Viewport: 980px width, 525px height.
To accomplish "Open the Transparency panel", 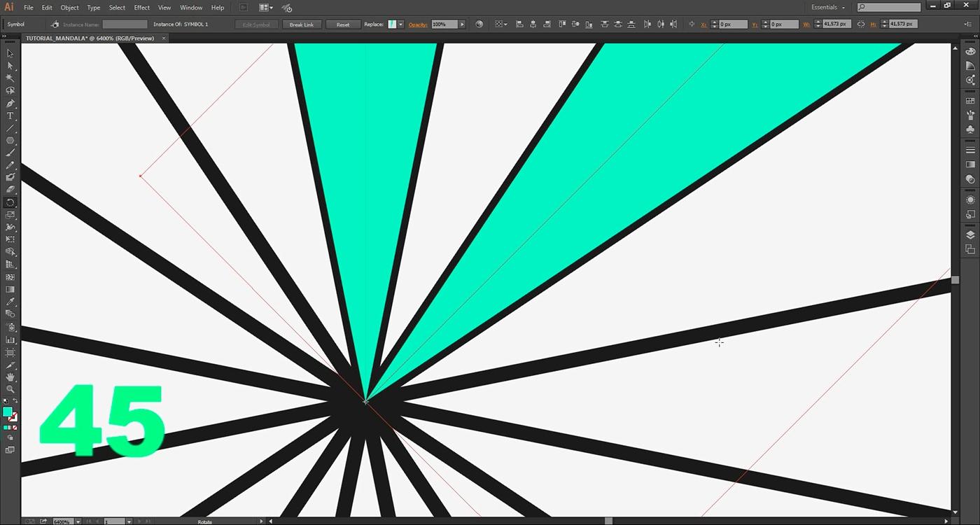I will [x=970, y=179].
